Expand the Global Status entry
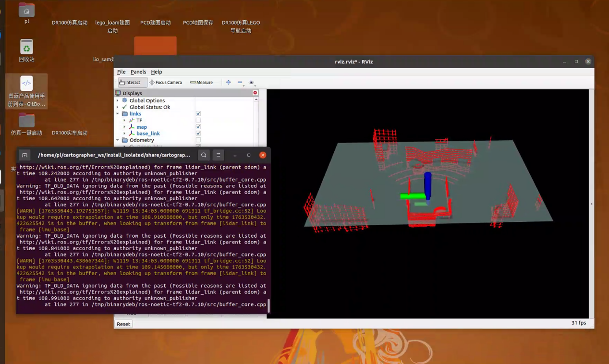The height and width of the screenshot is (364, 609). [x=118, y=107]
